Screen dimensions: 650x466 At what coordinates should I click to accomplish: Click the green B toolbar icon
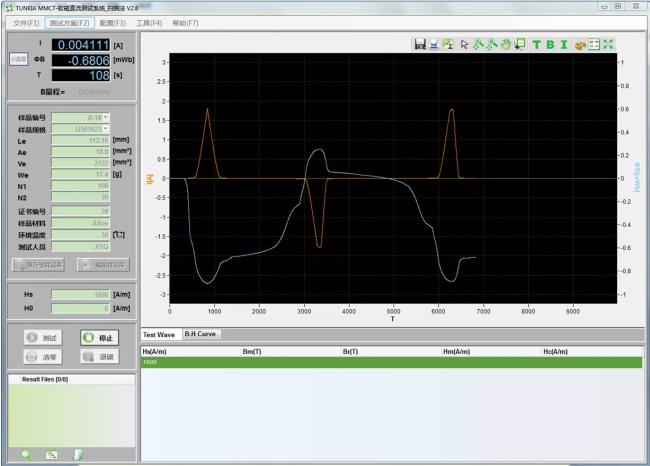pyautogui.click(x=550, y=44)
